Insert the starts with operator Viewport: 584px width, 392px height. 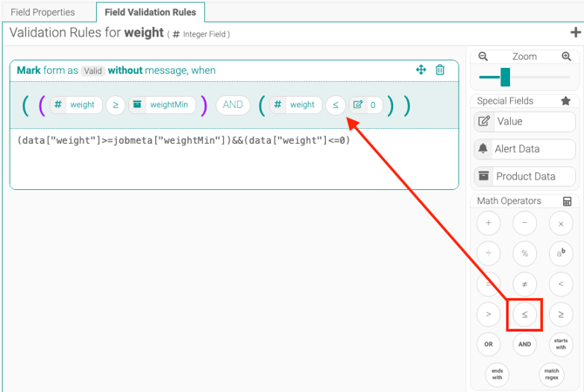click(x=560, y=344)
